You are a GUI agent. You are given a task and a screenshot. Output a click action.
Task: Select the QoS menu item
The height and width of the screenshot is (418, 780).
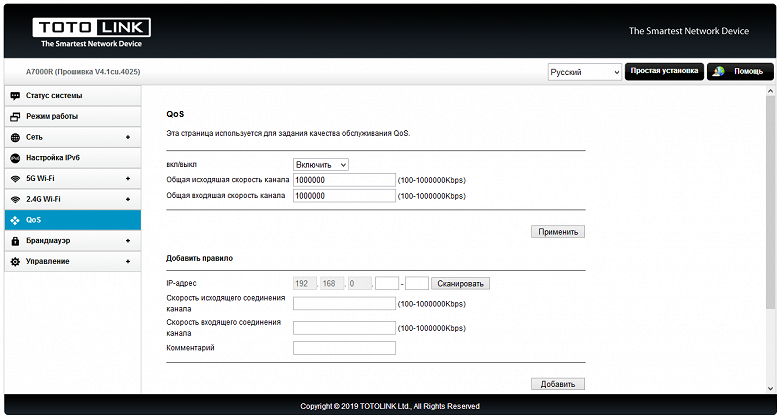pos(73,220)
